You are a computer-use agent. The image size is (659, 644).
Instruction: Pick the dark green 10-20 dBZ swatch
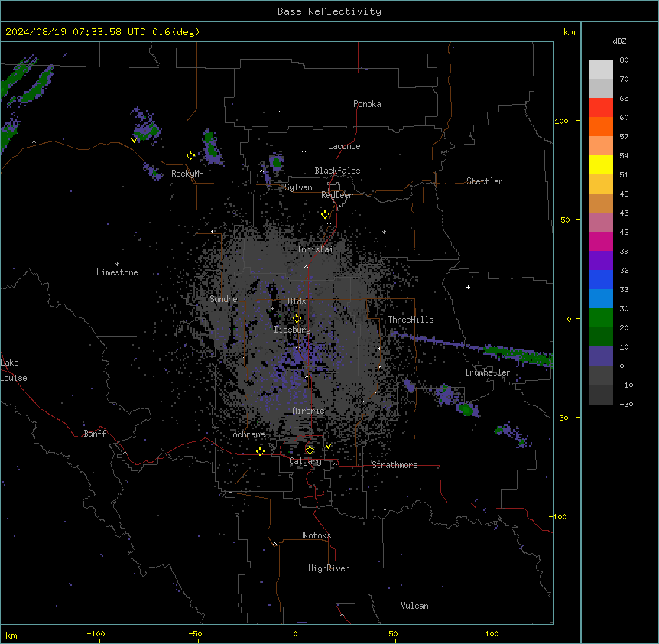click(x=601, y=337)
